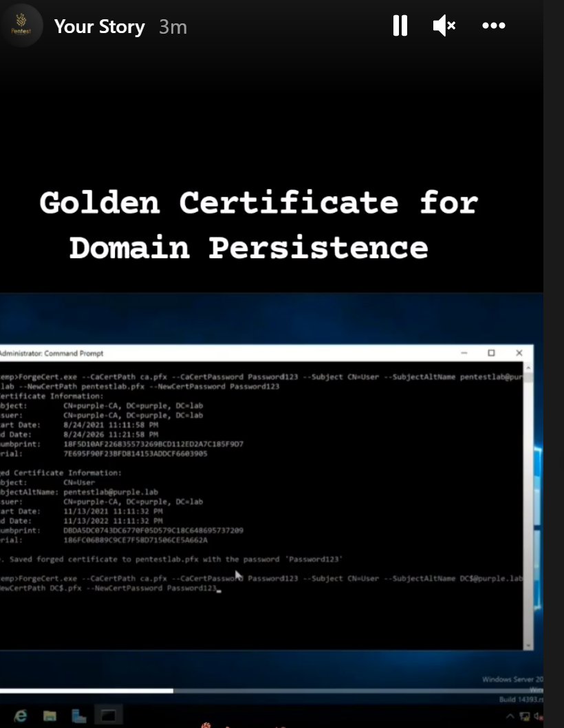Toggle play/pause on the story
The height and width of the screenshot is (728, 564).
coord(400,25)
